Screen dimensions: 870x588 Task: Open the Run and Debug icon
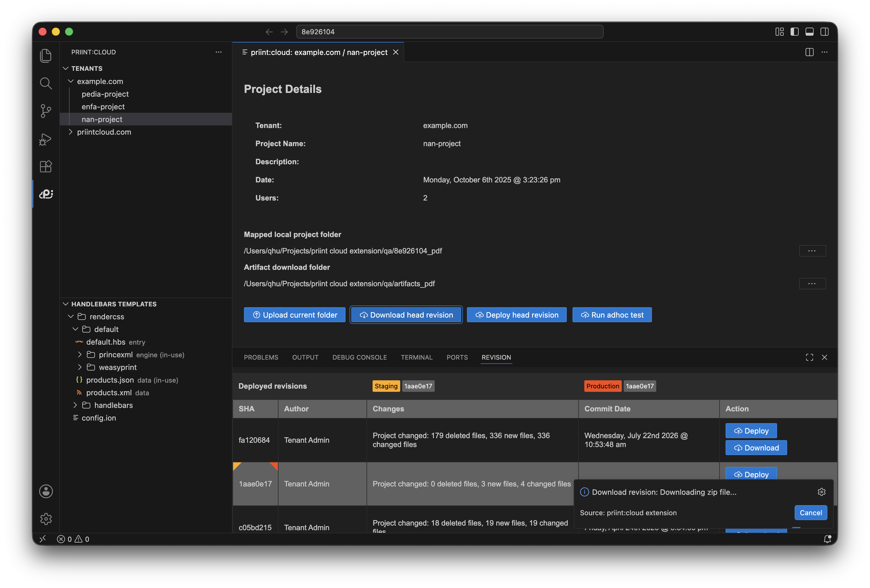tap(46, 139)
